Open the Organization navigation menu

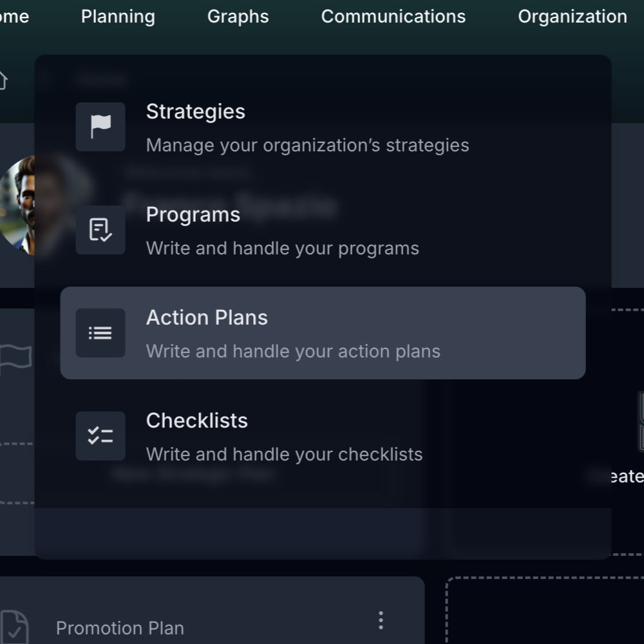tap(572, 17)
